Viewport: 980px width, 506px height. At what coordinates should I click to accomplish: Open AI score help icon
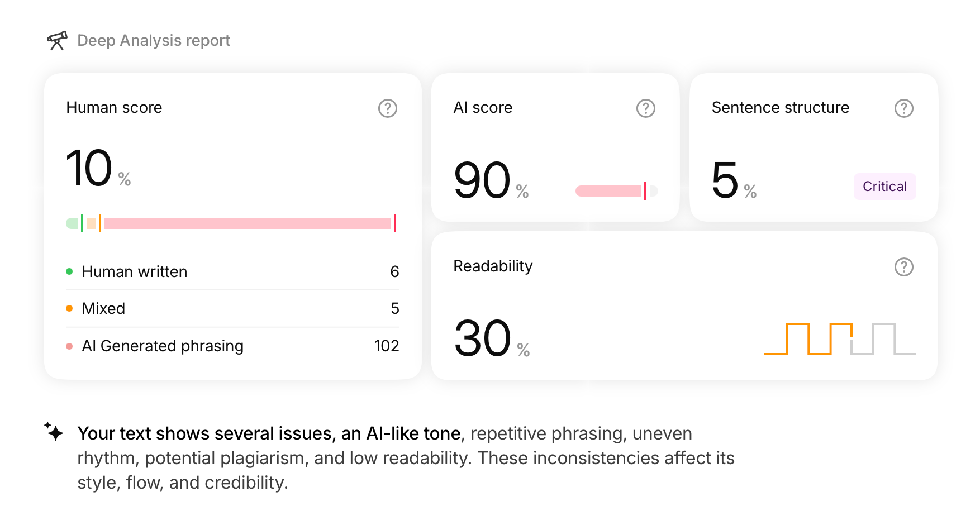[646, 108]
